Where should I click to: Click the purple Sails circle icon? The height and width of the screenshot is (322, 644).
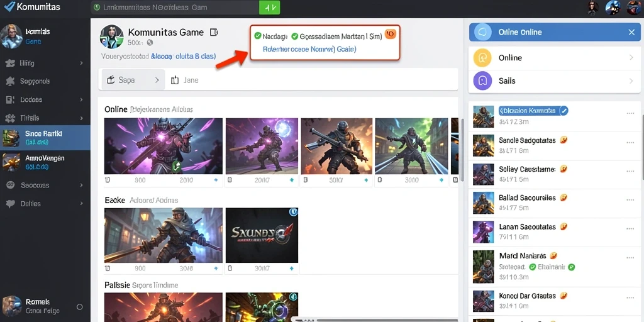482,81
